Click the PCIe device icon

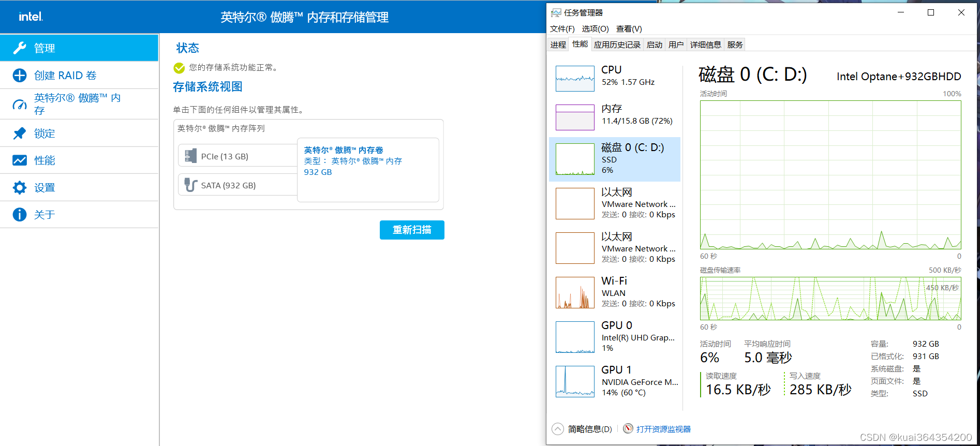191,156
